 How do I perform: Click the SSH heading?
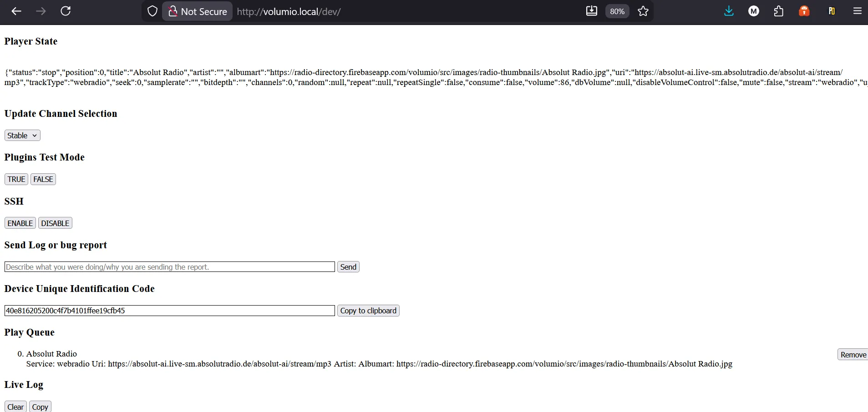[14, 201]
